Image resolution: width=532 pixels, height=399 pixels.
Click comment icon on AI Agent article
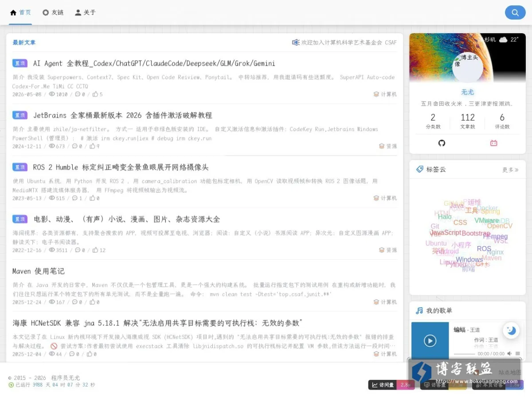[78, 94]
